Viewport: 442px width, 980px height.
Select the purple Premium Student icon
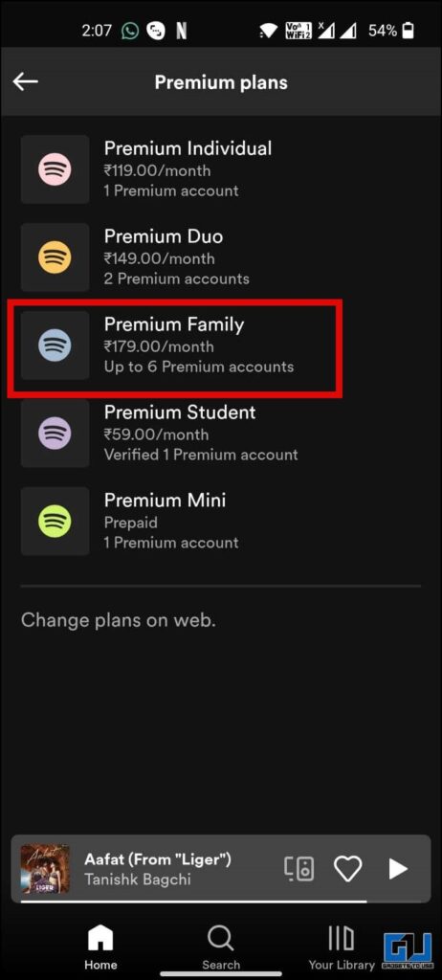(55, 434)
